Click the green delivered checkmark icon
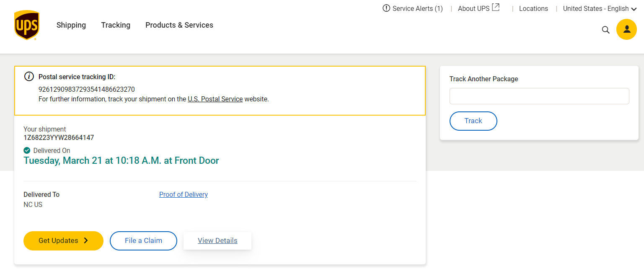This screenshot has height=271, width=644. [x=27, y=150]
